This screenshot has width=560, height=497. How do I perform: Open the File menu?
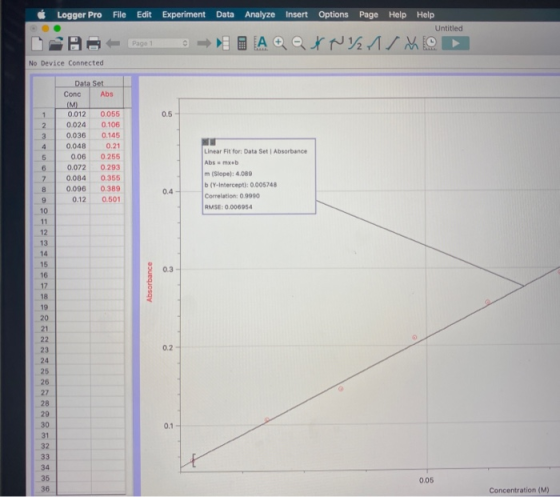119,15
